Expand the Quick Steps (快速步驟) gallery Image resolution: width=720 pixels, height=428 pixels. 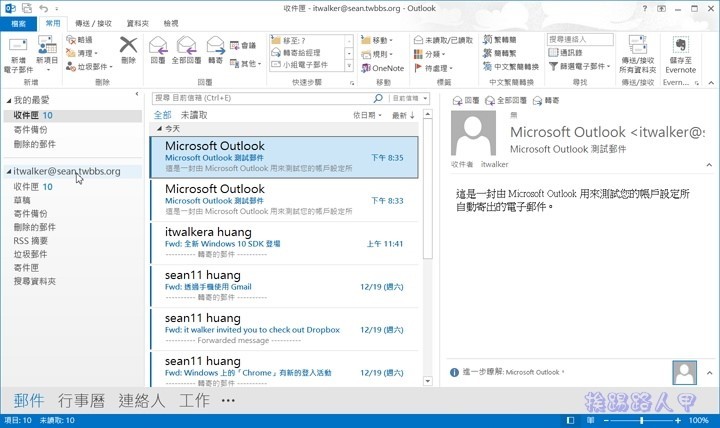click(x=349, y=66)
